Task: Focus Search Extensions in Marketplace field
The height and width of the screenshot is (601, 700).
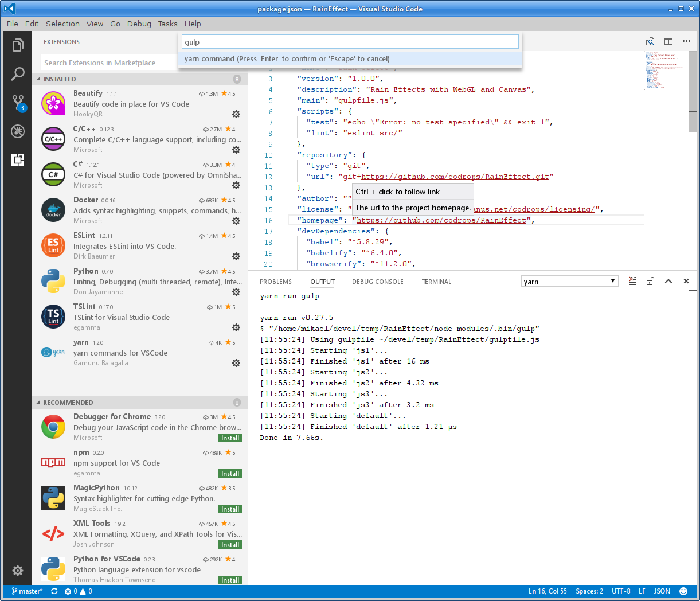Action: tap(109, 63)
